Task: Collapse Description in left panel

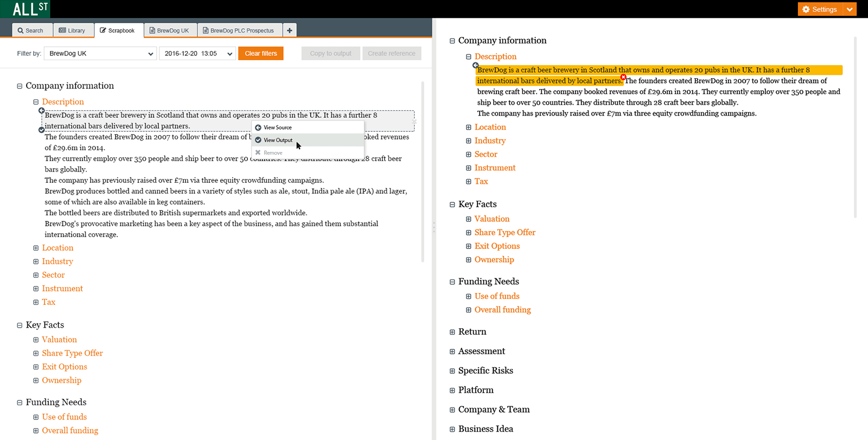Action: pos(36,102)
